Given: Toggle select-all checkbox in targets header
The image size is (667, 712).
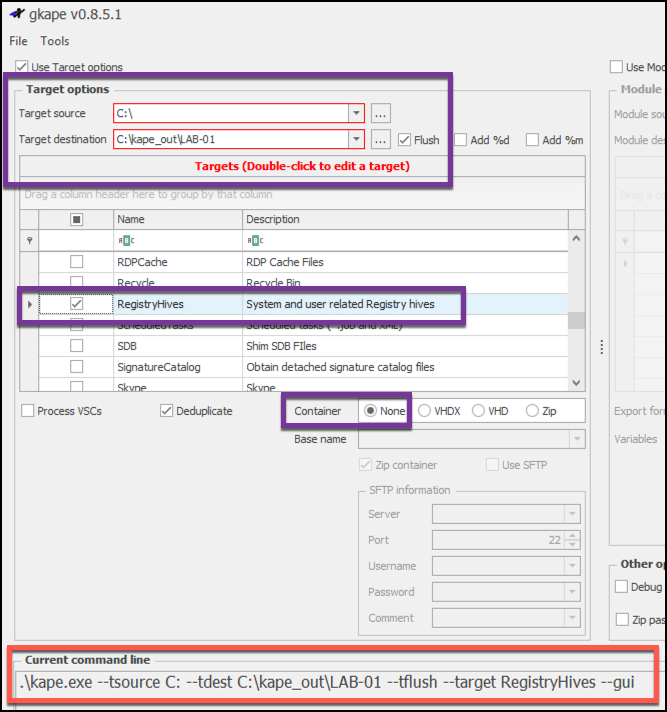Looking at the screenshot, I should point(77,220).
